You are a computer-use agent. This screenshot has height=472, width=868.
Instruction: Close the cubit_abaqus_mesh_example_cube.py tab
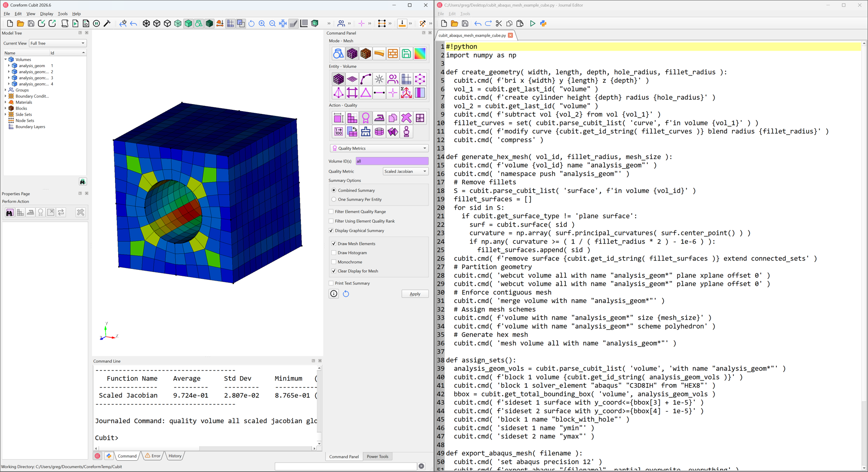pyautogui.click(x=511, y=35)
